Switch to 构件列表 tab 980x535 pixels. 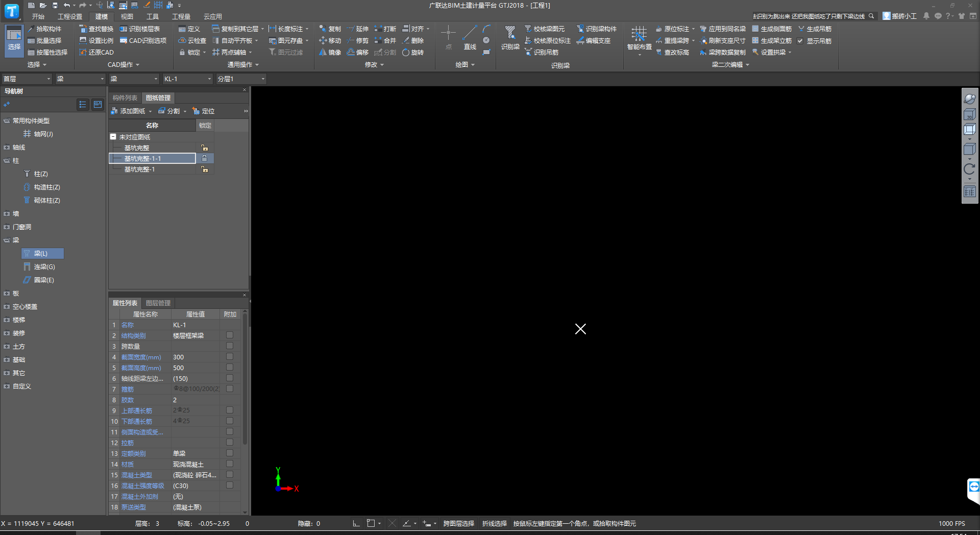coord(125,98)
